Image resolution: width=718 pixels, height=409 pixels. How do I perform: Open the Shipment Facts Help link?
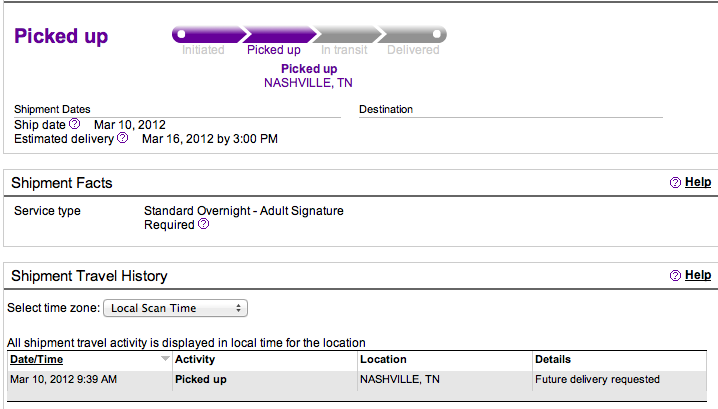[x=698, y=183]
